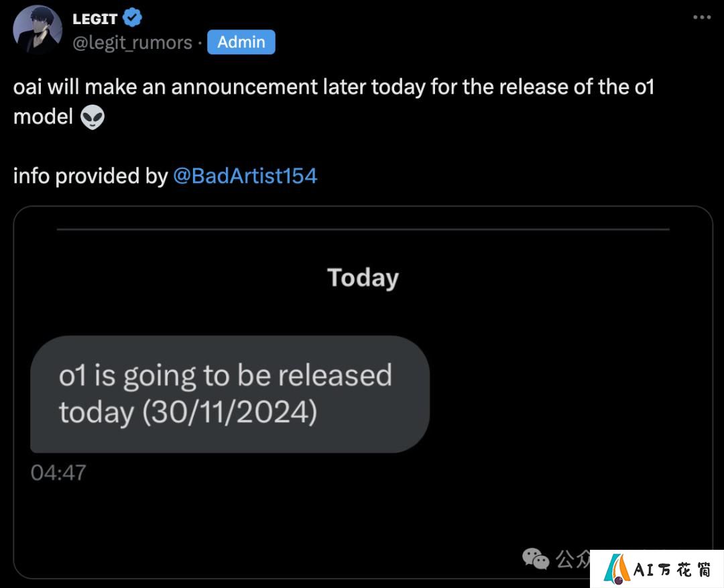Click the WeChat logo watermark
The image size is (724, 588).
tap(536, 558)
